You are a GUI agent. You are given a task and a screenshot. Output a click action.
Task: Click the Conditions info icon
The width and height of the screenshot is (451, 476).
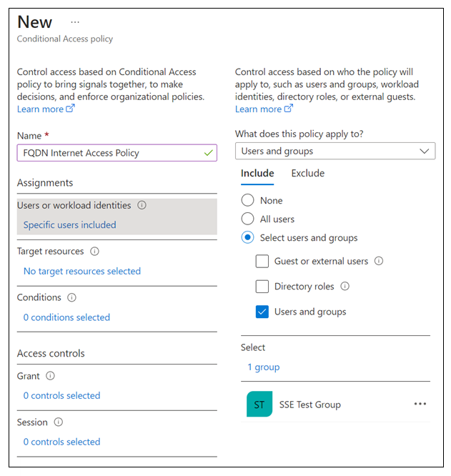71,297
